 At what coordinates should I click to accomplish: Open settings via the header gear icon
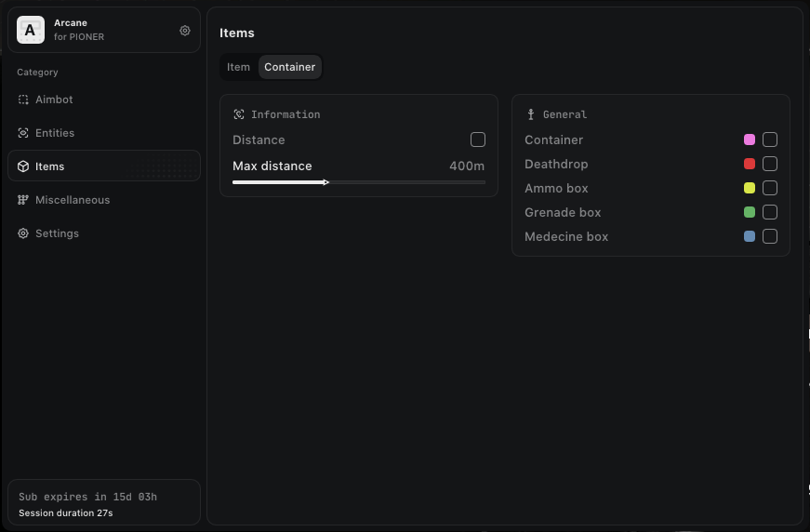[185, 31]
